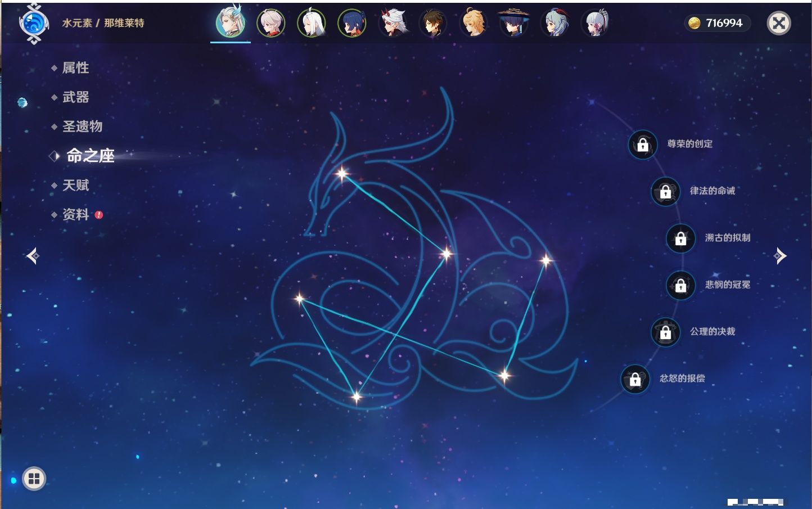Switch to the 武器 weapon tab
This screenshot has height=509, width=812.
75,97
